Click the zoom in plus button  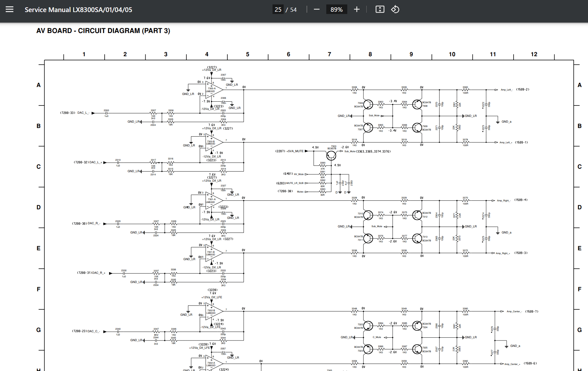coord(357,10)
